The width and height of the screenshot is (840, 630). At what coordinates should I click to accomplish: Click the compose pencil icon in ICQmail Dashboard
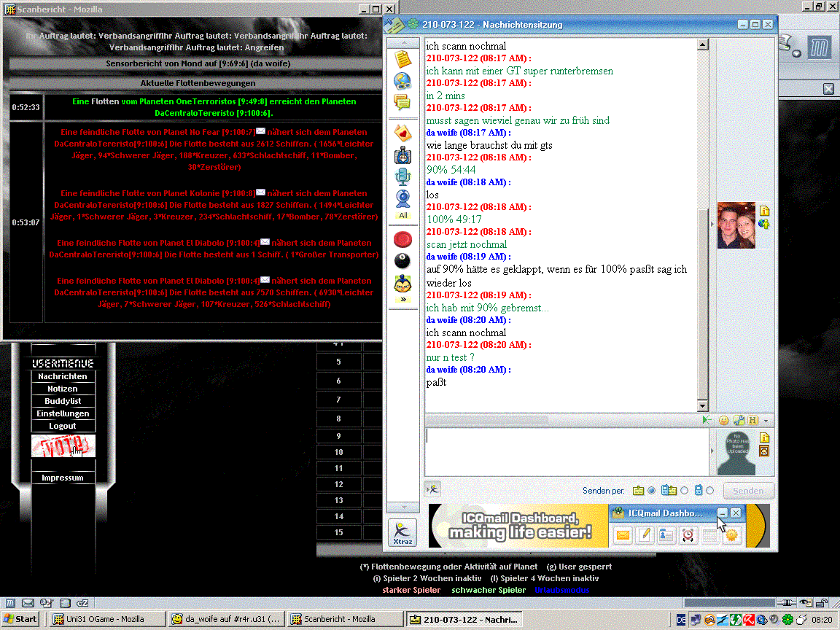point(645,534)
